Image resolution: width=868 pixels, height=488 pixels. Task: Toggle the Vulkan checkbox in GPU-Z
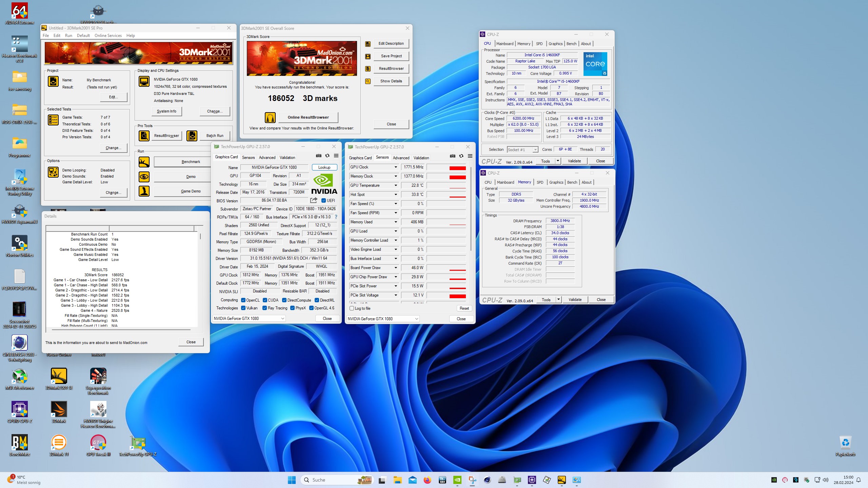coord(243,308)
